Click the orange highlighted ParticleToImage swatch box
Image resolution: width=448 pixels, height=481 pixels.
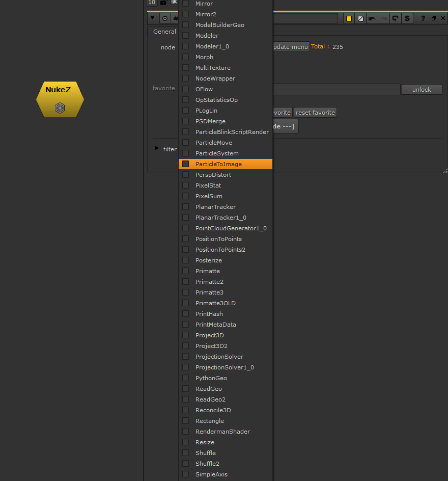pos(186,164)
